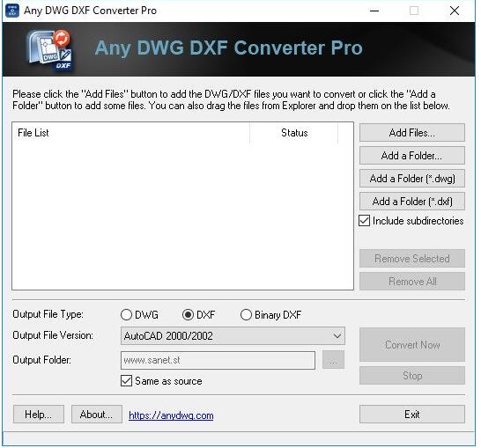Click the Add a Folder button

point(412,156)
